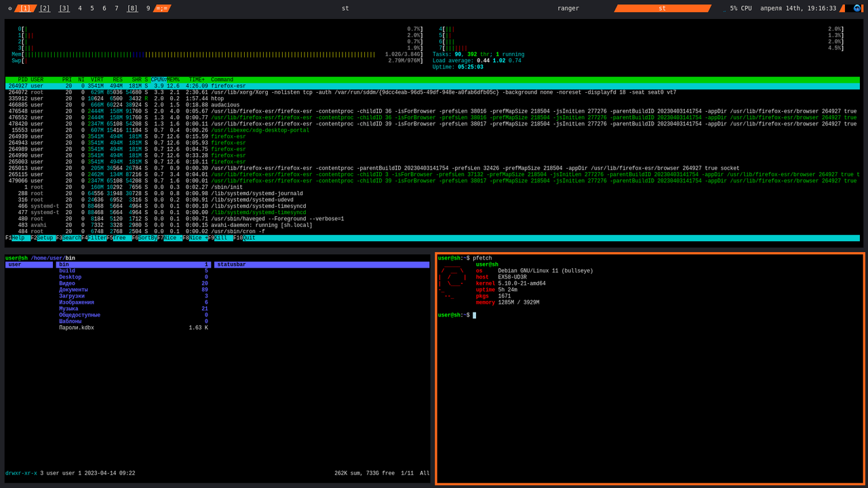Select the highlighted firefox-esr process 264927
The width and height of the screenshot is (868, 488).
click(x=433, y=86)
